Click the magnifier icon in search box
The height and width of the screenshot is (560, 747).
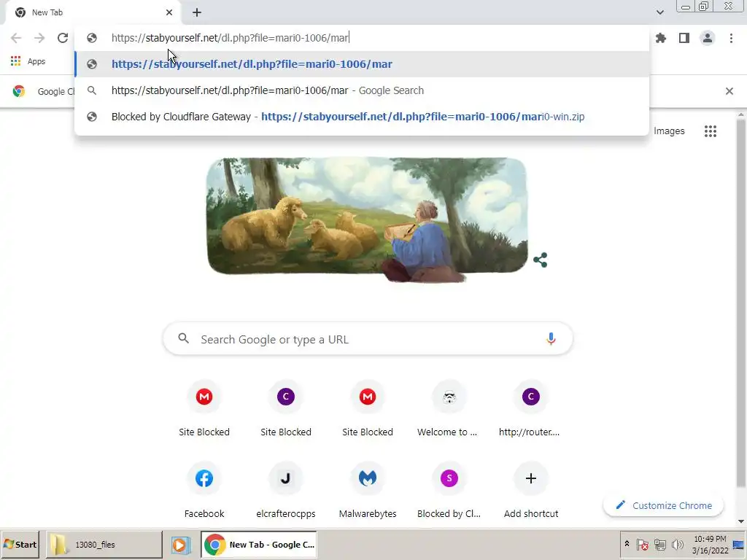(x=183, y=338)
